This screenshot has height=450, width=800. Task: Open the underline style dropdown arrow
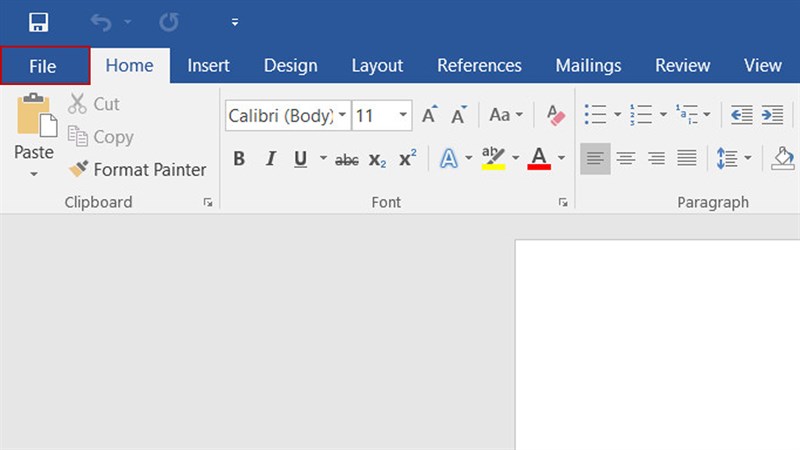click(x=323, y=158)
